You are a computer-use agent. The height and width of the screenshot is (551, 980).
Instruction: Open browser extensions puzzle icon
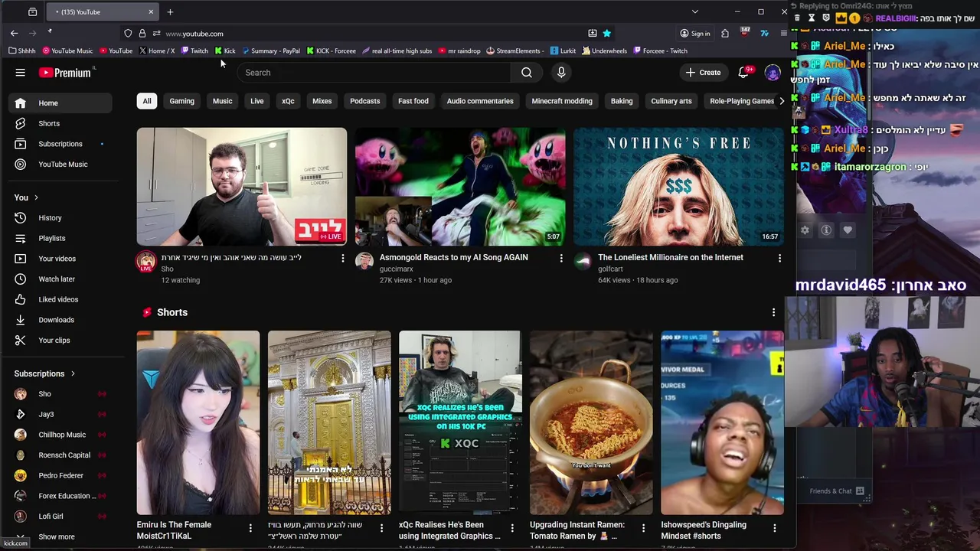tap(724, 34)
